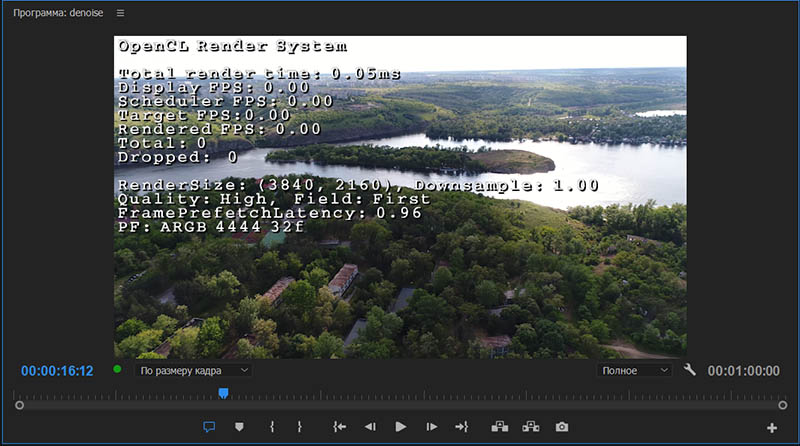The height and width of the screenshot is (446, 800).
Task: Go to In point button
Action: [x=339, y=427]
